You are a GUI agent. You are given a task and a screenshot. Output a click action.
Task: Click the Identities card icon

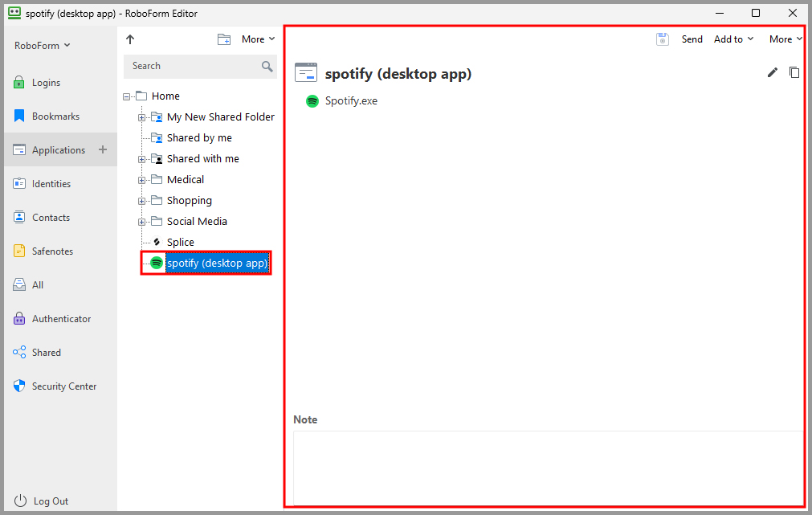click(19, 183)
